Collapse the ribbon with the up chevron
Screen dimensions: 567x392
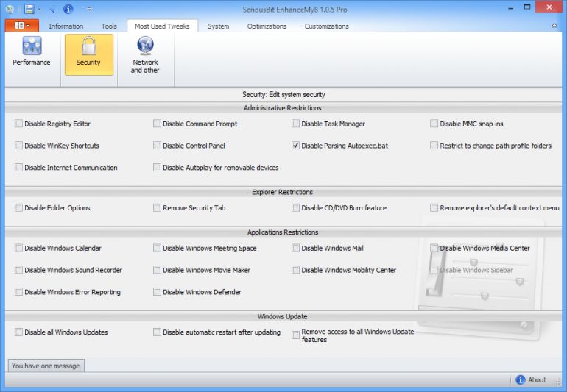[554, 26]
